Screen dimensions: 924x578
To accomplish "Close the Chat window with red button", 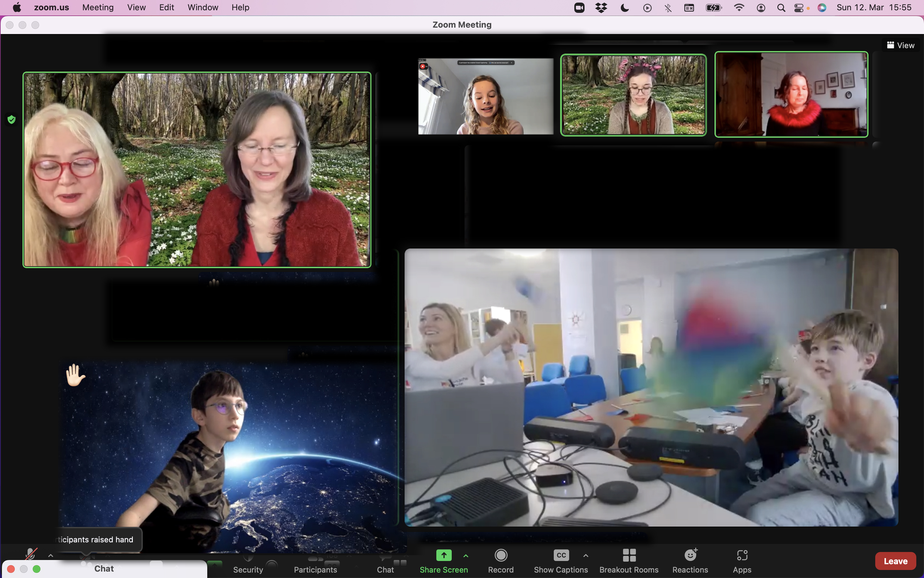I will click(11, 569).
